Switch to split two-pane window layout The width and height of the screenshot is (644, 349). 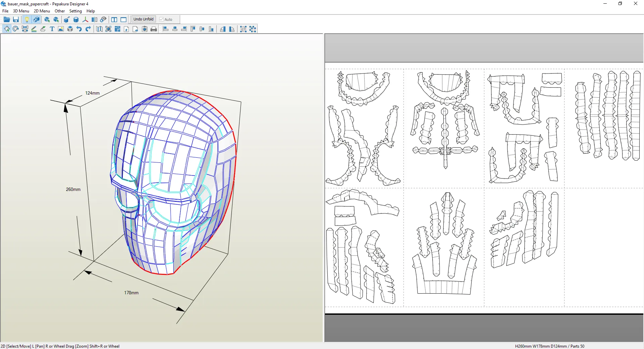114,19
